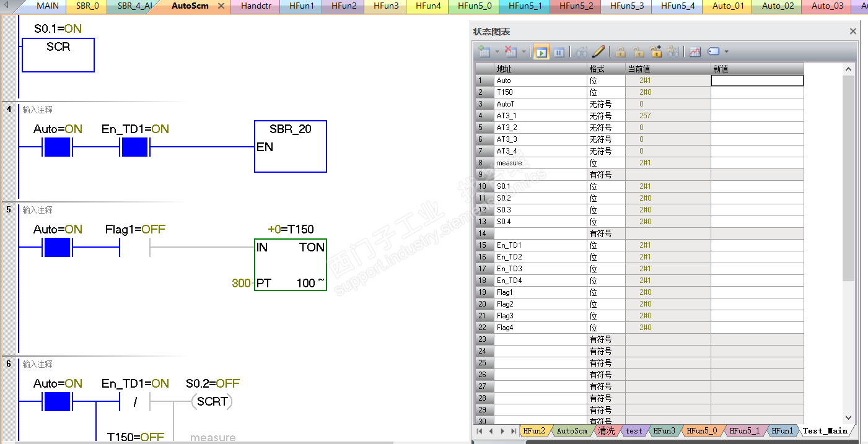Jump to first chart tab
Image resolution: width=868 pixels, height=444 pixels.
coord(480,431)
